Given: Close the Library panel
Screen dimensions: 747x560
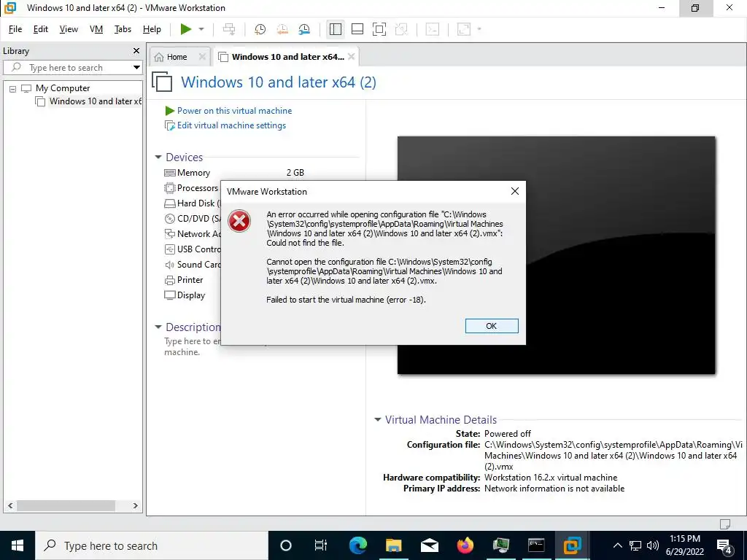Looking at the screenshot, I should [136, 50].
